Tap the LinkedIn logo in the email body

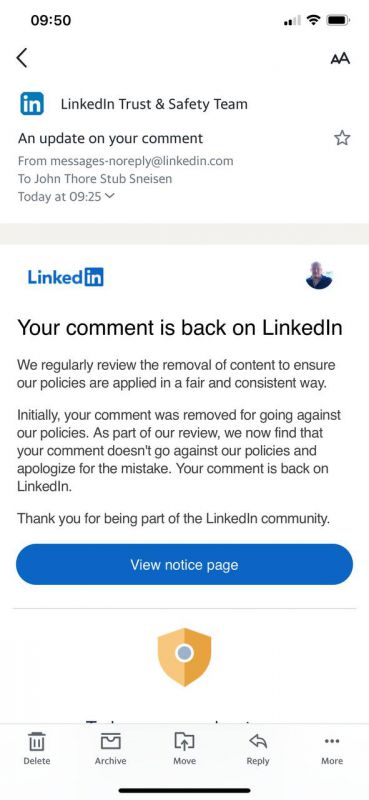pyautogui.click(x=65, y=278)
